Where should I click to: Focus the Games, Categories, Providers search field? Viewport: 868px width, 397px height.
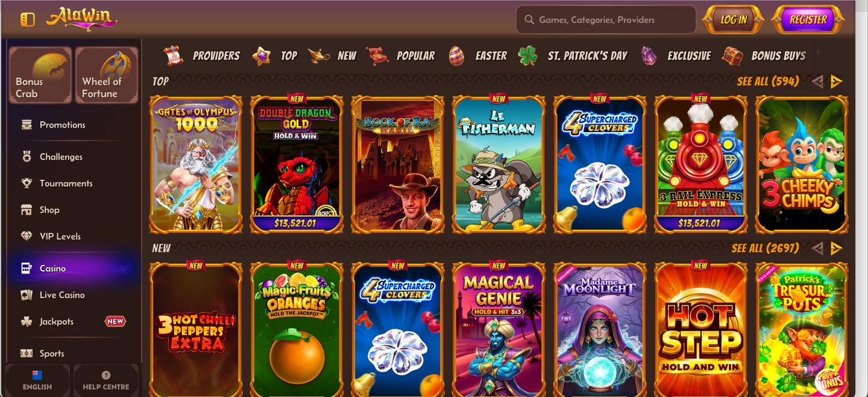coord(606,20)
